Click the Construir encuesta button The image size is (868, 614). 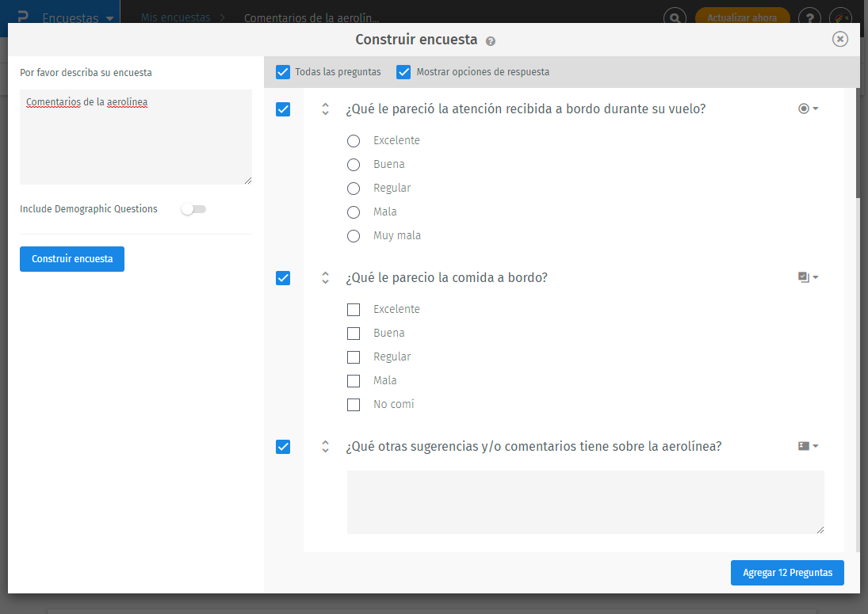[72, 259]
